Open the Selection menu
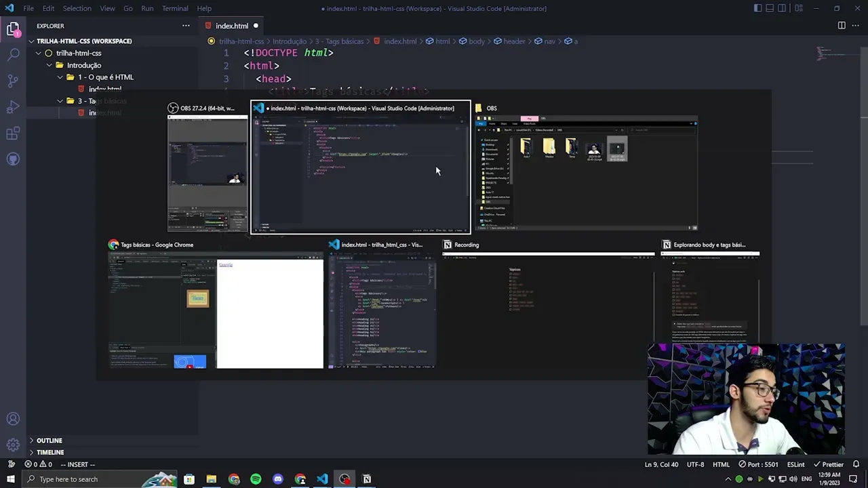This screenshot has height=488, width=868. click(x=77, y=8)
